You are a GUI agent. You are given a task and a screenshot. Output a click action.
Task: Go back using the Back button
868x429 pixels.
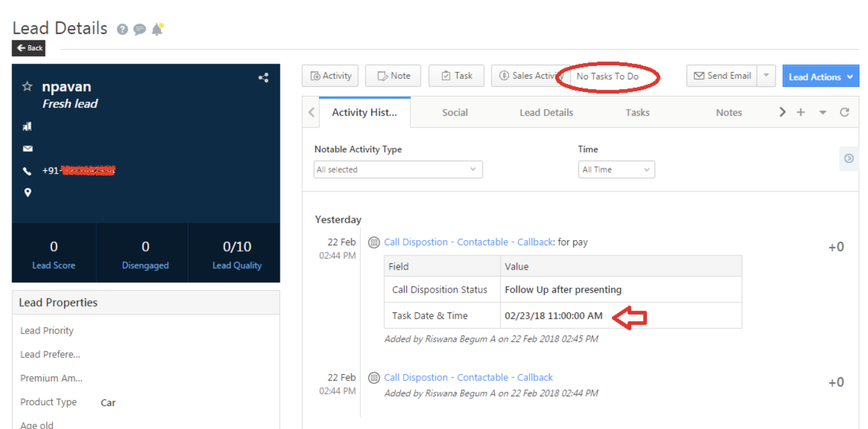tap(29, 48)
